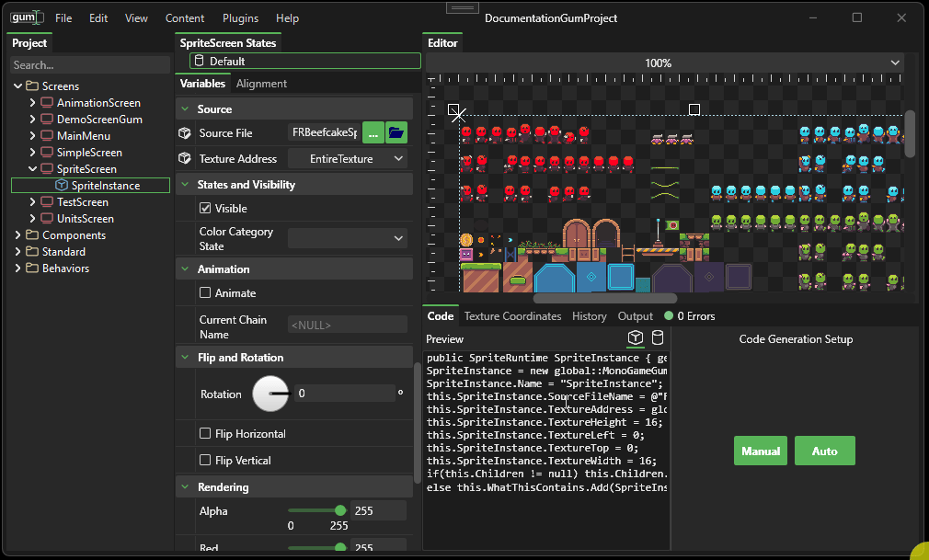Enable the Animate checkbox
Image resolution: width=929 pixels, height=560 pixels.
[x=206, y=293]
